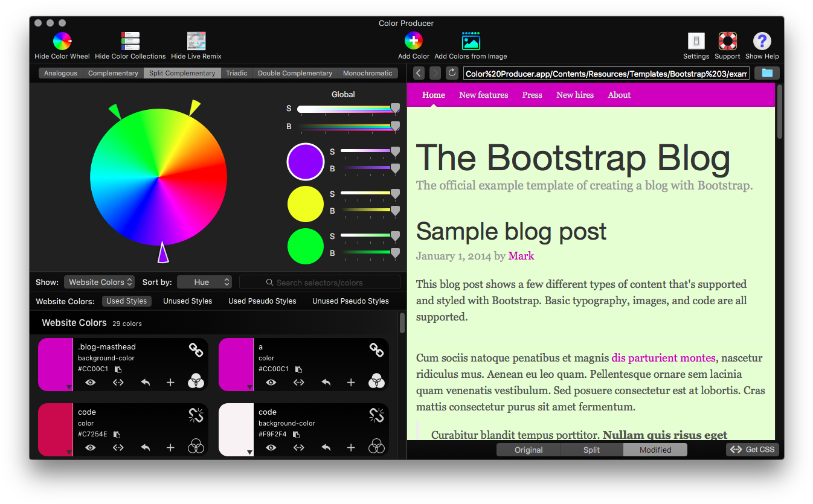Expand the swatch triangle on the #F9F2F4 card
The image size is (813, 504).
tap(249, 452)
